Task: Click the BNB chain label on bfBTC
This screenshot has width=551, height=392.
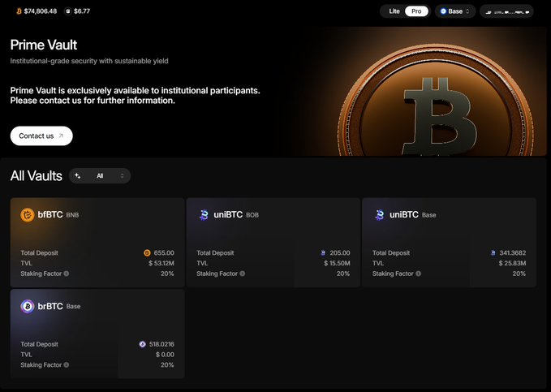Action: coord(72,215)
